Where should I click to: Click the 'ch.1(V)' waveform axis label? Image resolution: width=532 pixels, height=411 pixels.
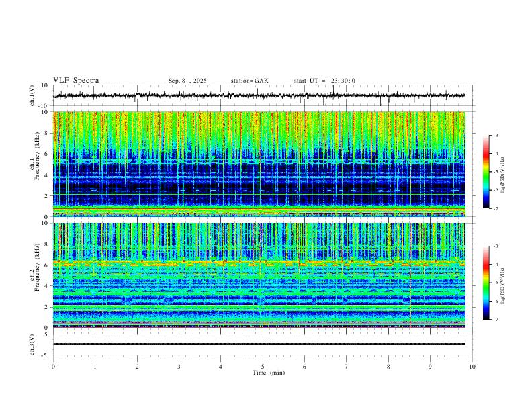click(x=32, y=95)
